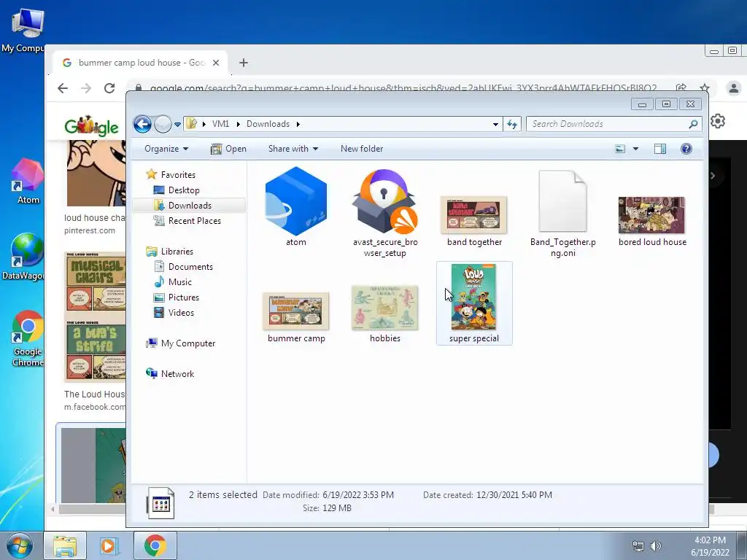Go back in Explorer navigation
The image size is (747, 560).
click(x=142, y=124)
